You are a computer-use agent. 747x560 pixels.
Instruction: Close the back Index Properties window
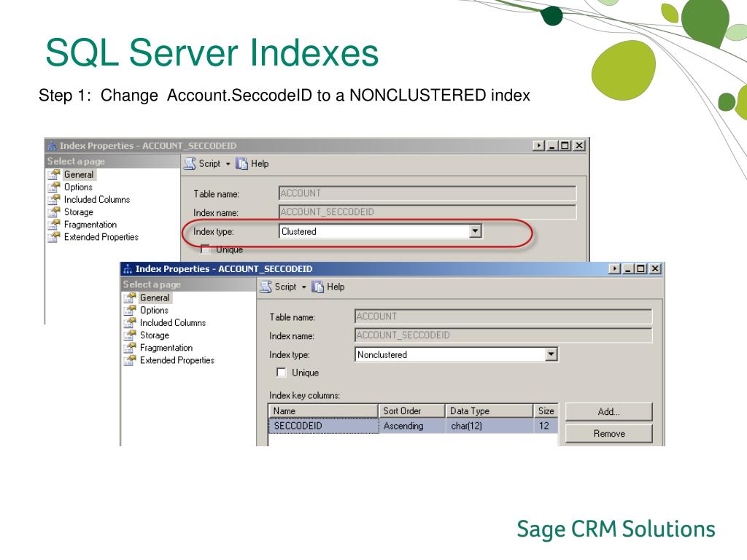[x=578, y=145]
